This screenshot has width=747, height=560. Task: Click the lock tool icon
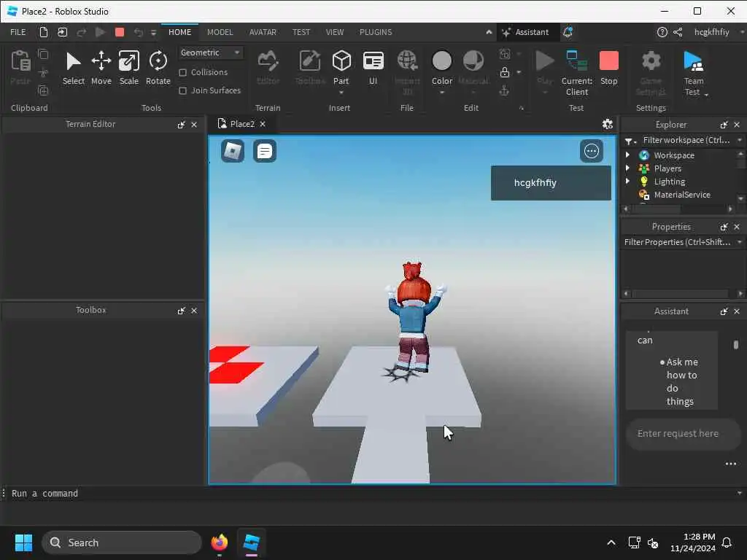tap(505, 72)
